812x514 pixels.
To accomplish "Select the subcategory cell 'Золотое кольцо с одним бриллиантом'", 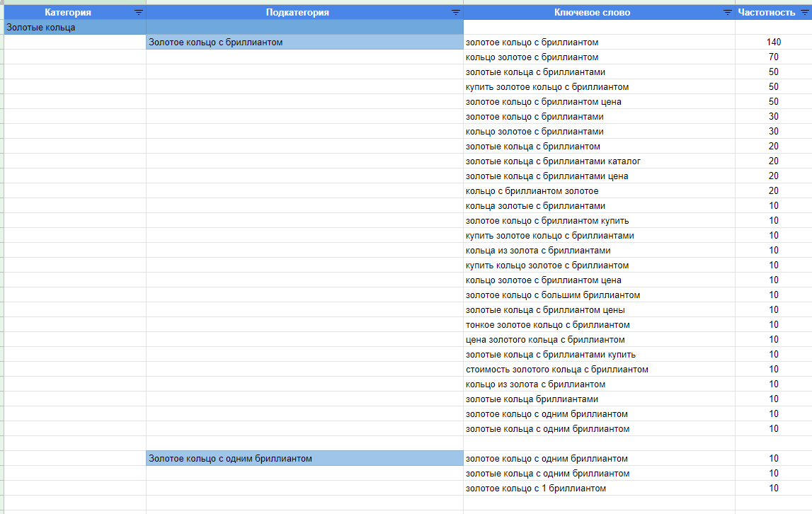I will 304,459.
